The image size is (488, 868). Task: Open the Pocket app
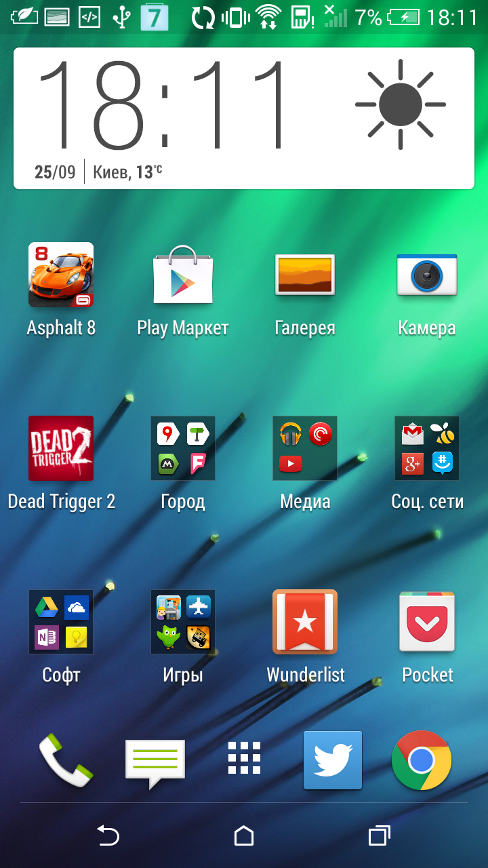coord(427,622)
